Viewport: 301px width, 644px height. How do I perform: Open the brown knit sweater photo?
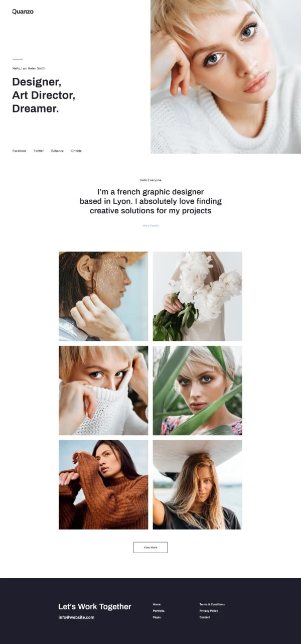tap(103, 485)
